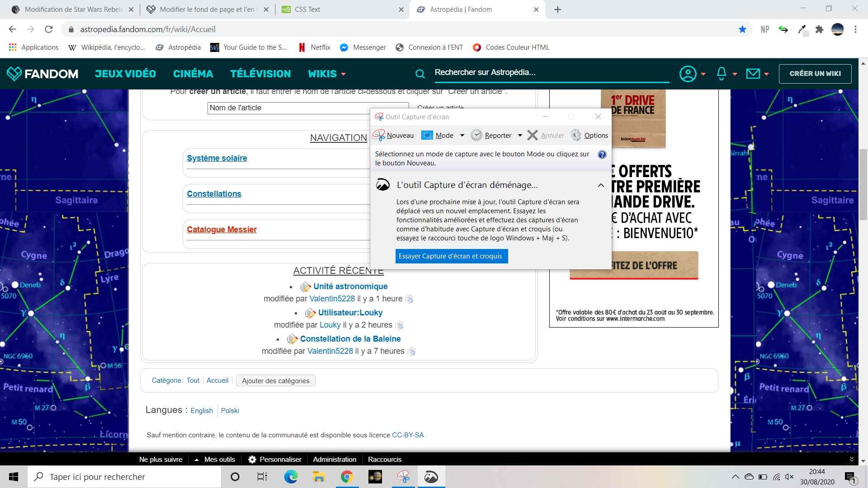The image size is (868, 488).
Task: Click the CRÉER UN WIKI button
Action: point(815,74)
